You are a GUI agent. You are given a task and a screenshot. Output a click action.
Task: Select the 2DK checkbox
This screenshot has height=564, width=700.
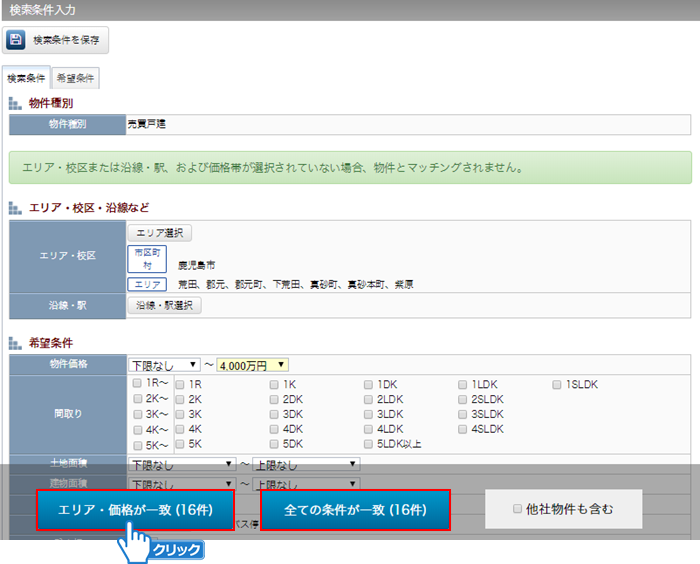(274, 399)
